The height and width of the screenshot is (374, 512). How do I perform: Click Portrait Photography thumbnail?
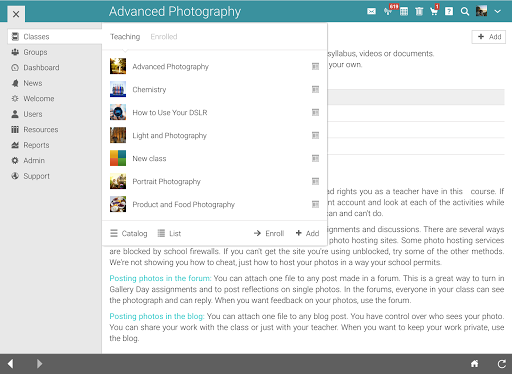click(x=118, y=181)
